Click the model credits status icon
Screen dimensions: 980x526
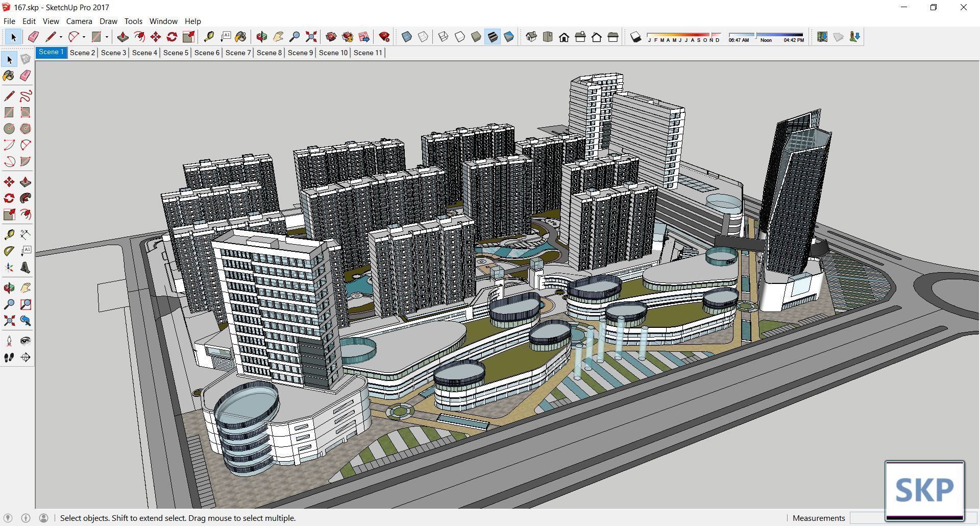[x=26, y=518]
